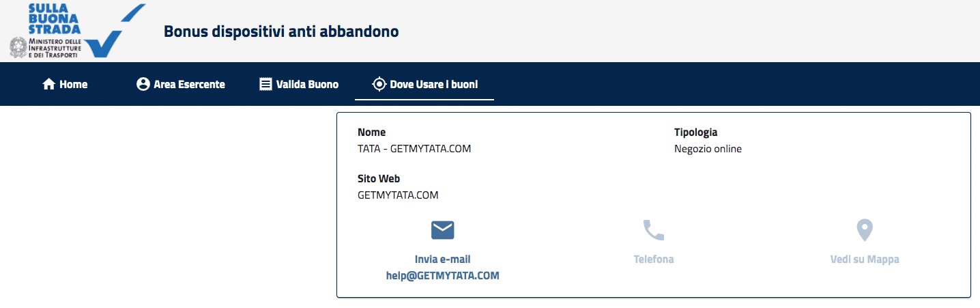Click the Vedi su Mappa label

[x=865, y=260]
